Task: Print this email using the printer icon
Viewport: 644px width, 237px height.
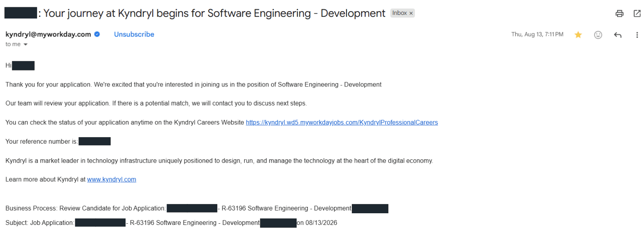Action: (619, 14)
